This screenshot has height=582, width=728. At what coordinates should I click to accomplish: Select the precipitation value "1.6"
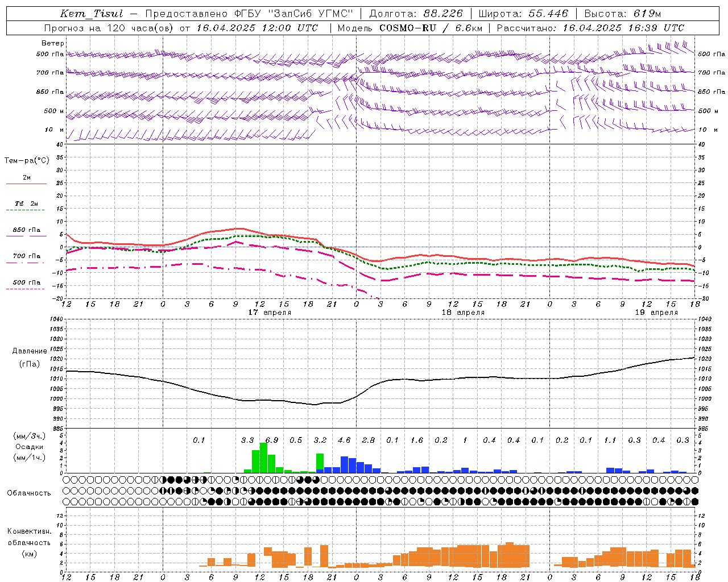417,440
